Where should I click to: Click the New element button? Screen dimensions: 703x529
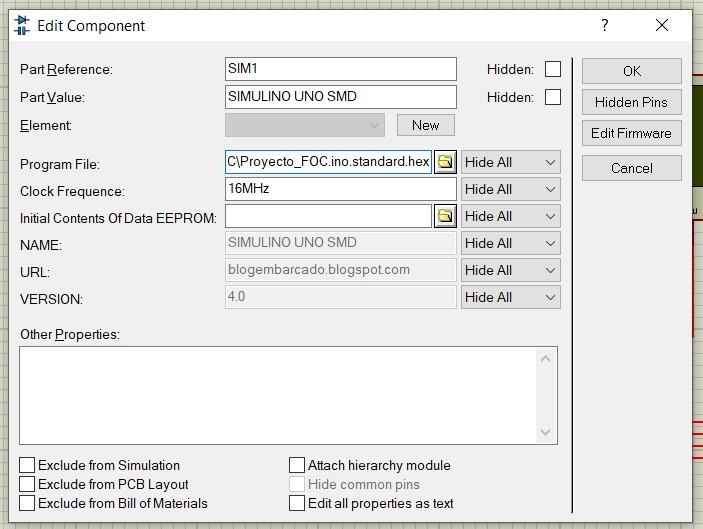tap(425, 125)
